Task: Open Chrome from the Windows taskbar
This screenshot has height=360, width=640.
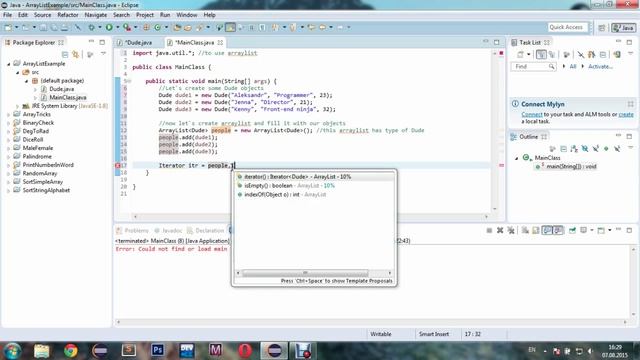Action: [x=71, y=350]
